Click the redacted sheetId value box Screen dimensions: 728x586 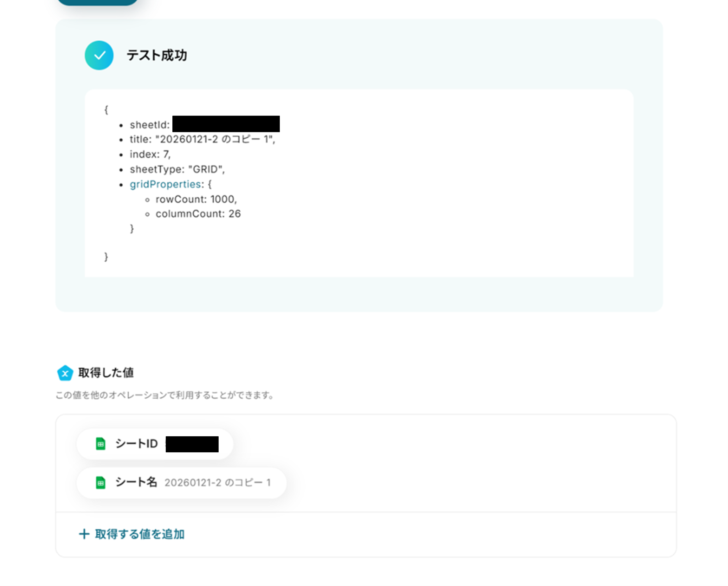tap(226, 124)
